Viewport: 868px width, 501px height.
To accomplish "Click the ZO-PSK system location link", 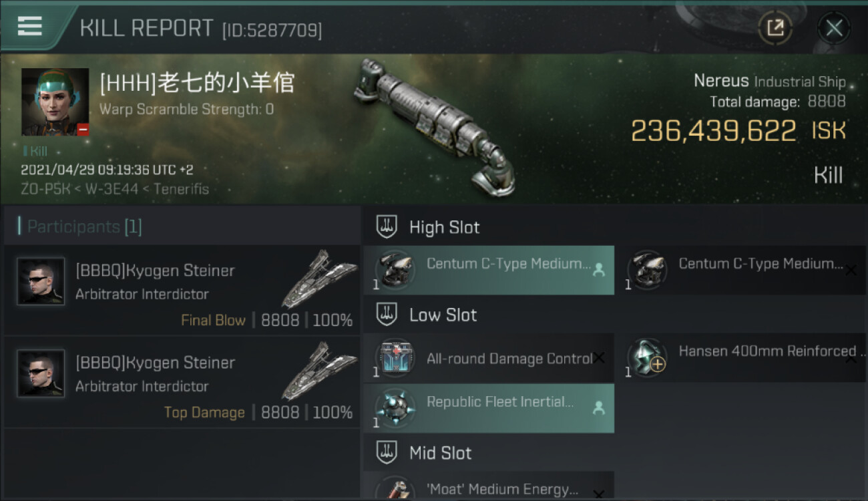I will click(45, 189).
